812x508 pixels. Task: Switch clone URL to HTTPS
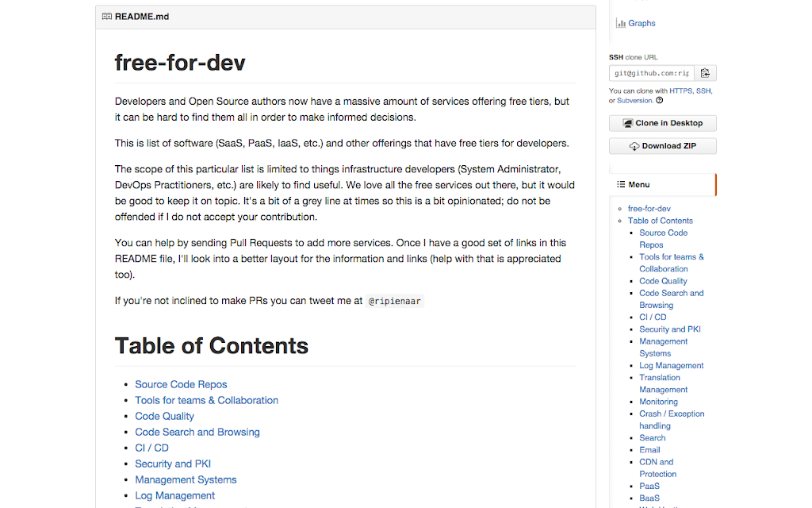pos(680,90)
